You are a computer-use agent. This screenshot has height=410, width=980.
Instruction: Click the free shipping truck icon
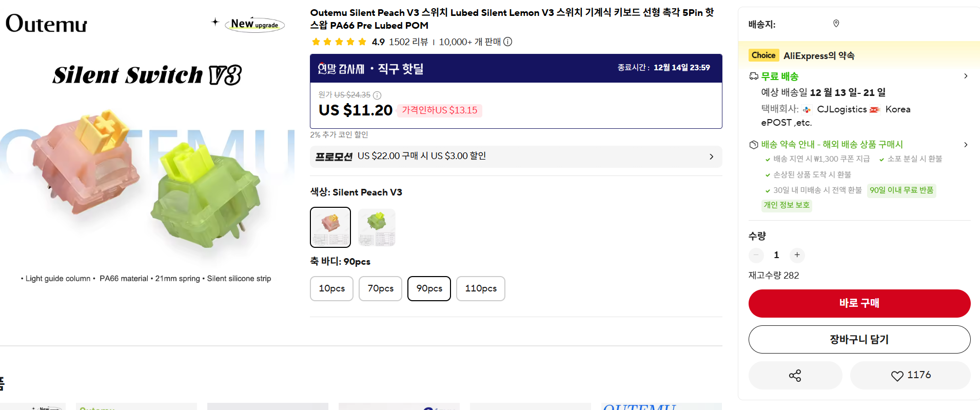(754, 76)
